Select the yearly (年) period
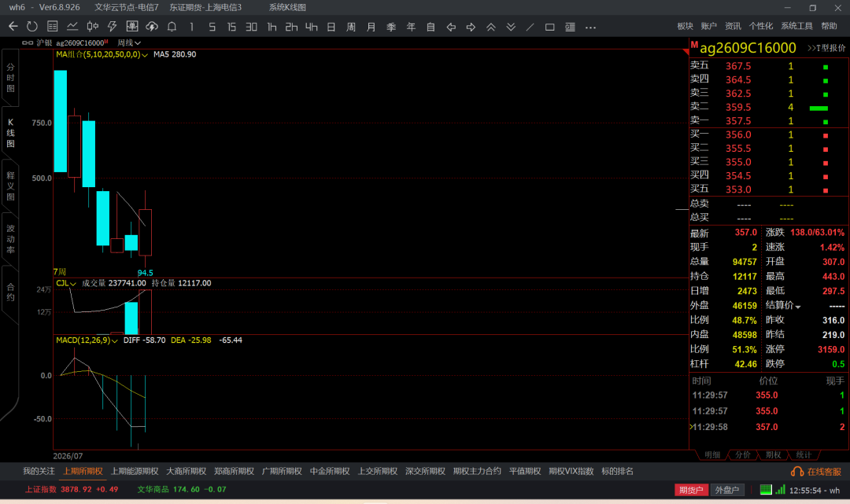The image size is (850, 504). pos(411,27)
